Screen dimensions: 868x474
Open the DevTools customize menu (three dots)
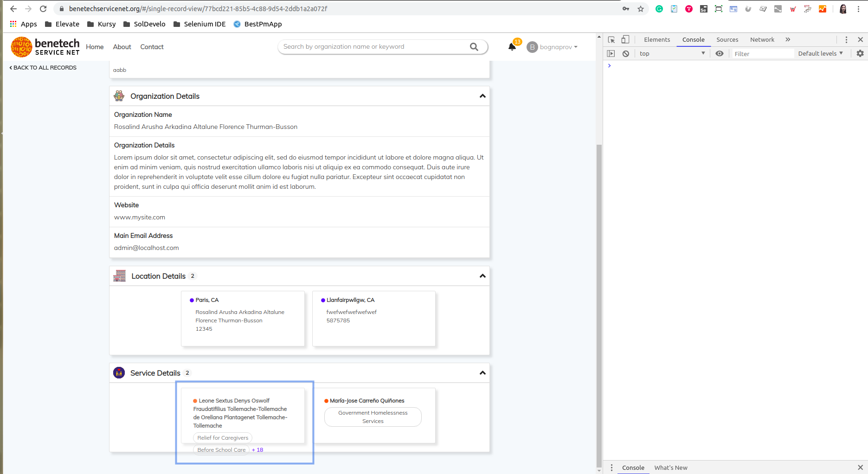846,39
